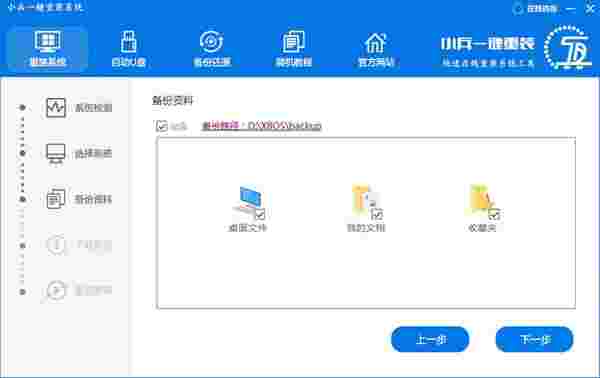Click the backup directory D:\XBOS\backup link
The height and width of the screenshot is (378, 600).
pyautogui.click(x=262, y=125)
